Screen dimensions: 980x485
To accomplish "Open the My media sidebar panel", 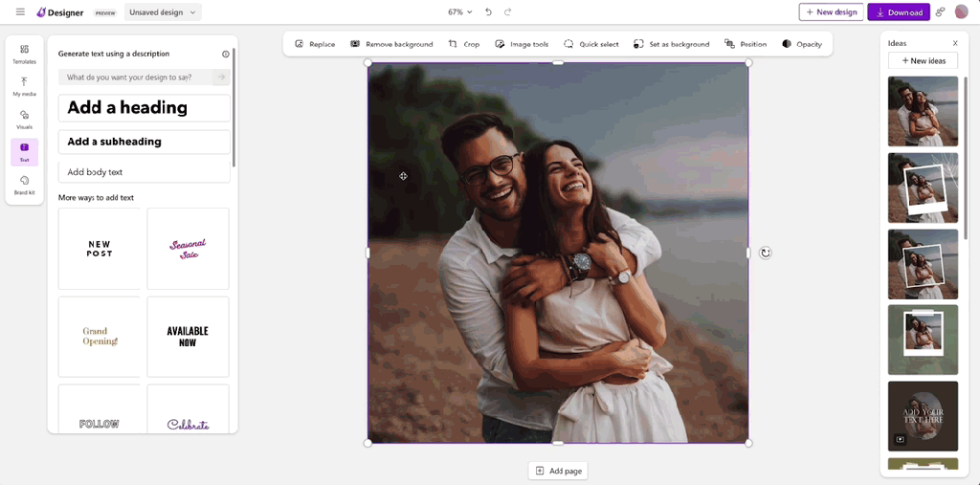I will (x=24, y=87).
